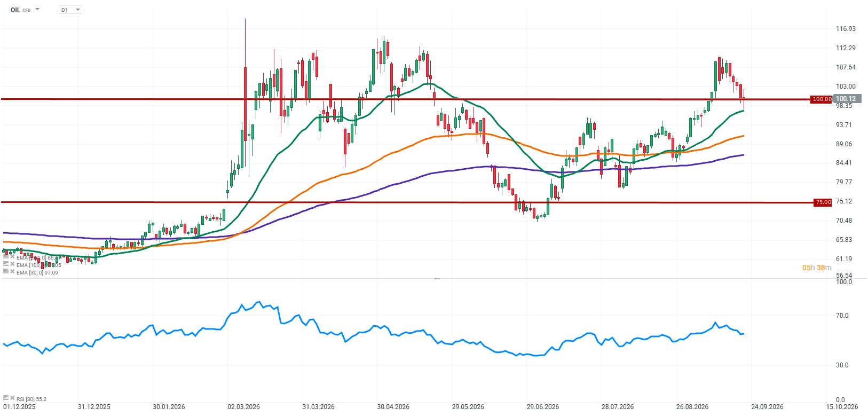Click the chart and RSI pane divider handle
The width and height of the screenshot is (868, 416).
(x=437, y=278)
